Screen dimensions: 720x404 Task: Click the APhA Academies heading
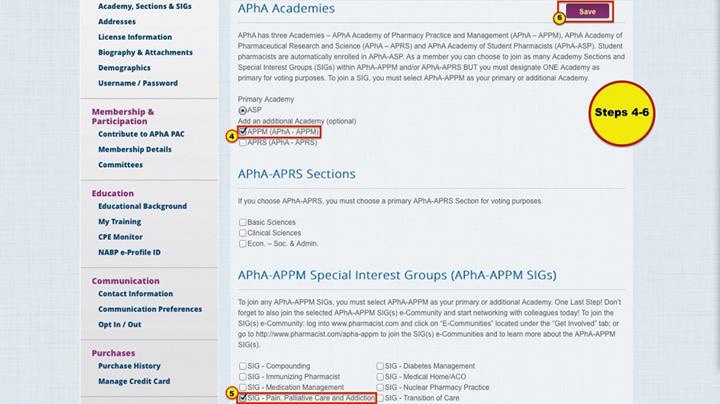click(x=286, y=9)
